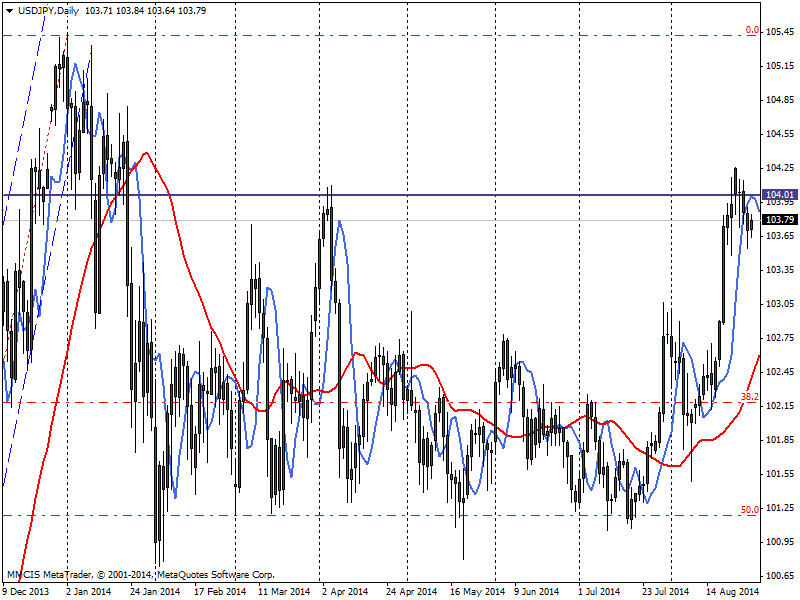Click the 102.45 price scale value
800x600 pixels.
pyautogui.click(x=780, y=371)
